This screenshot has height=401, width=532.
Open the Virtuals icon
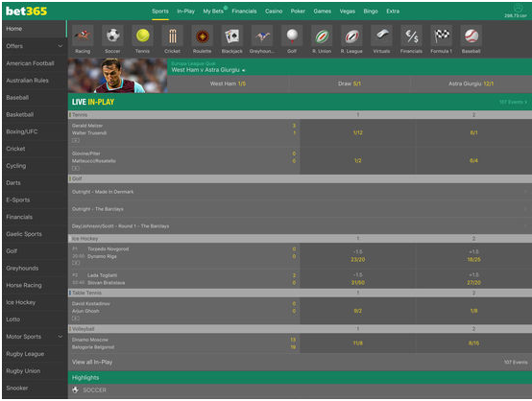[381, 35]
